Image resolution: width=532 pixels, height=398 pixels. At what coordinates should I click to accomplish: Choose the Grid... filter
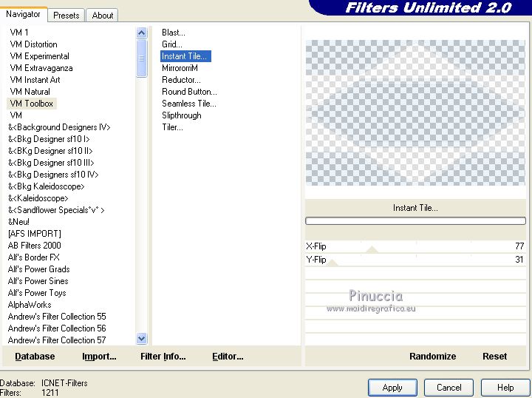click(172, 44)
